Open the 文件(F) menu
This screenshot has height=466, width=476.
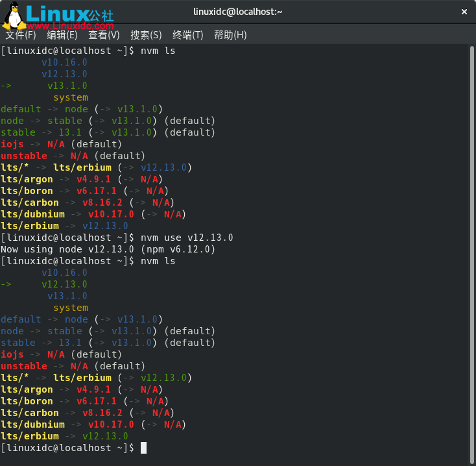click(21, 35)
